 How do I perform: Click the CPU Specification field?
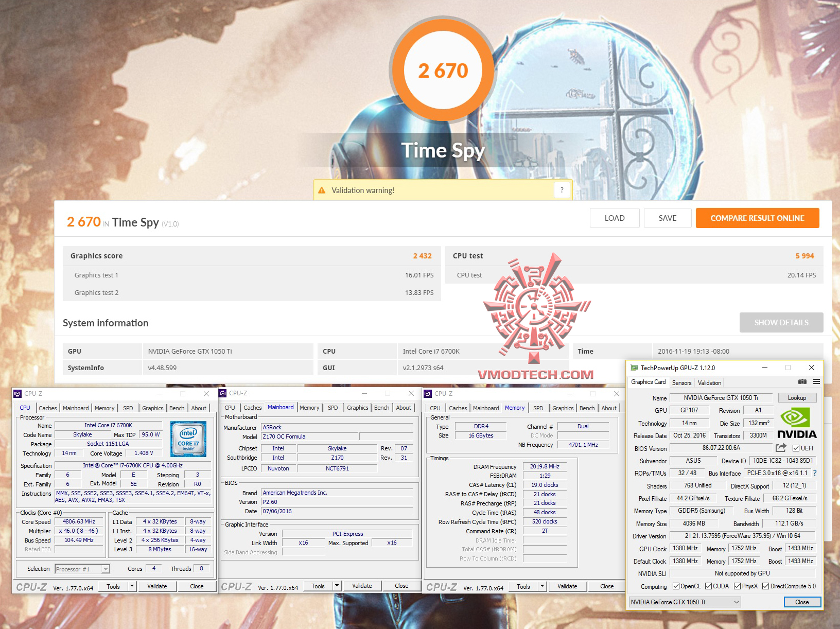click(x=133, y=465)
